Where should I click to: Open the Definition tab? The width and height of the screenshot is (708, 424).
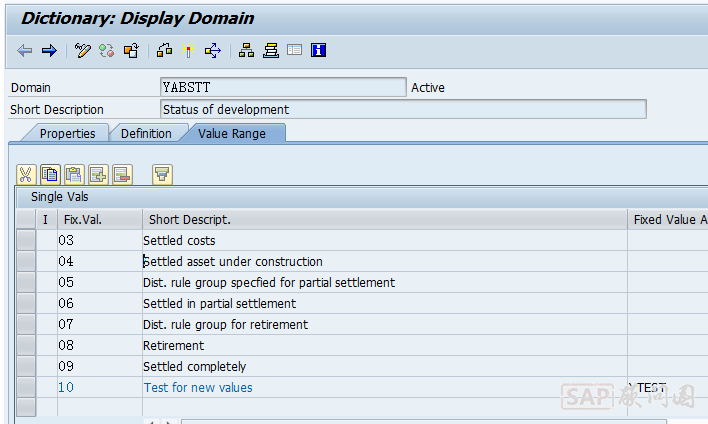146,133
